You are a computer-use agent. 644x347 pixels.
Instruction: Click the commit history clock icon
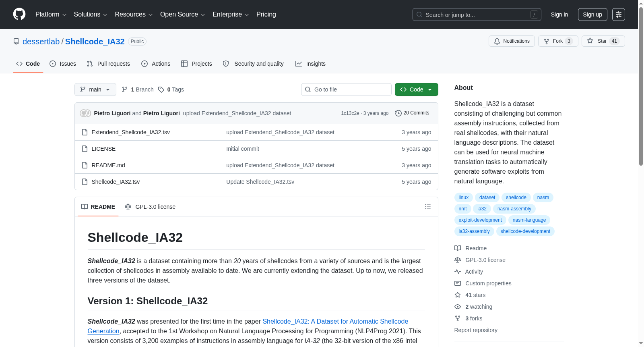(398, 113)
